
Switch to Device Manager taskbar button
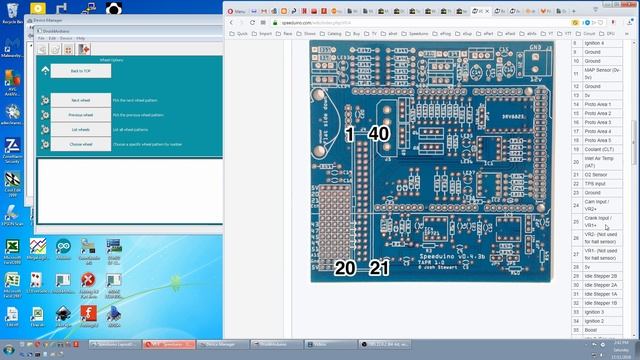[x=223, y=344]
